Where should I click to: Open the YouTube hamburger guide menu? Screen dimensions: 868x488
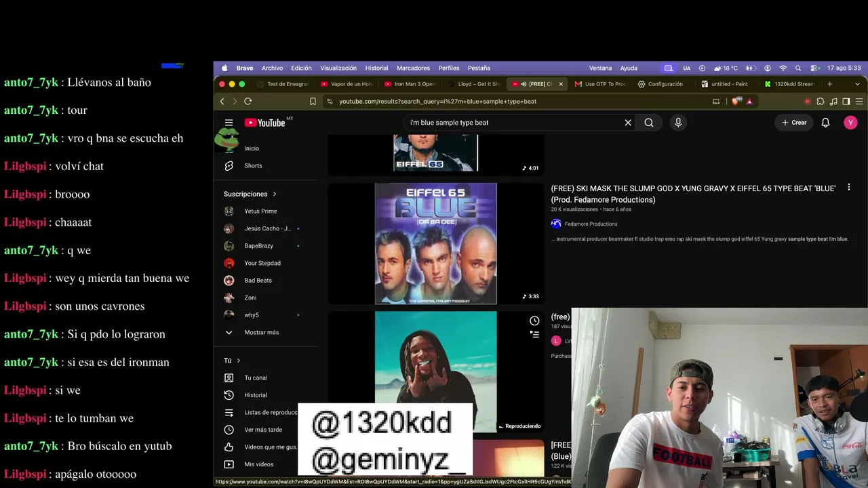pyautogui.click(x=229, y=123)
